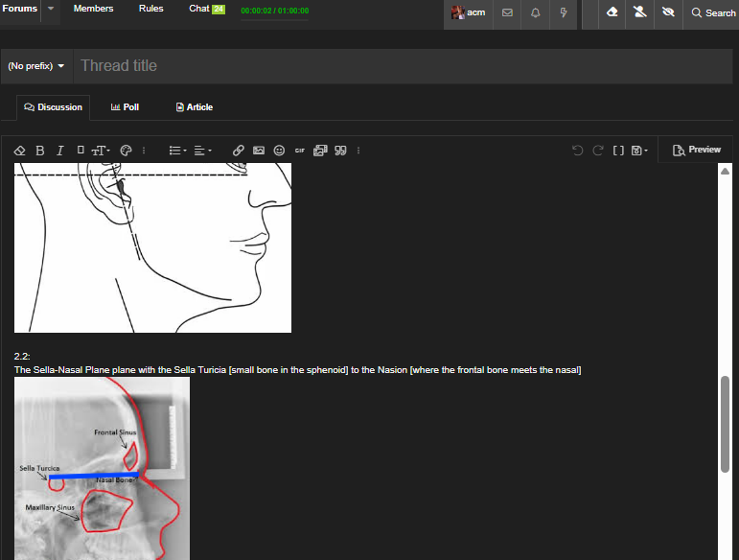739x560 pixels.
Task: Insert a link using chain icon
Action: tap(239, 151)
